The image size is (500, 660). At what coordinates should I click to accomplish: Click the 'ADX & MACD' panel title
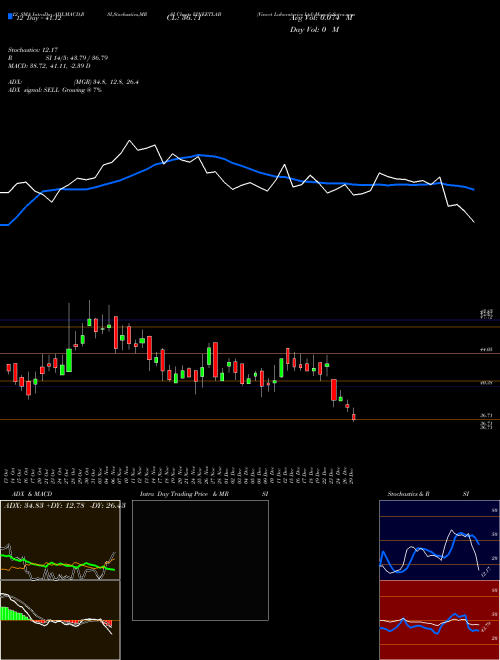[x=32, y=494]
